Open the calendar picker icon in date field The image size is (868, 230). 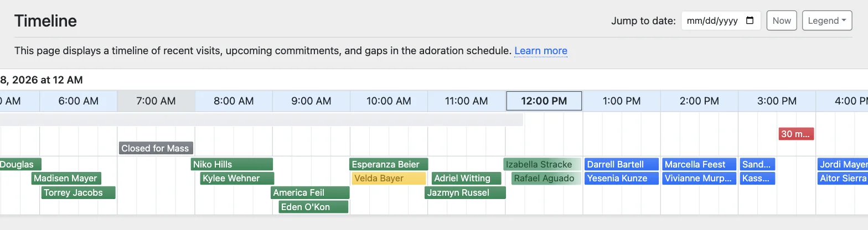pyautogui.click(x=750, y=21)
